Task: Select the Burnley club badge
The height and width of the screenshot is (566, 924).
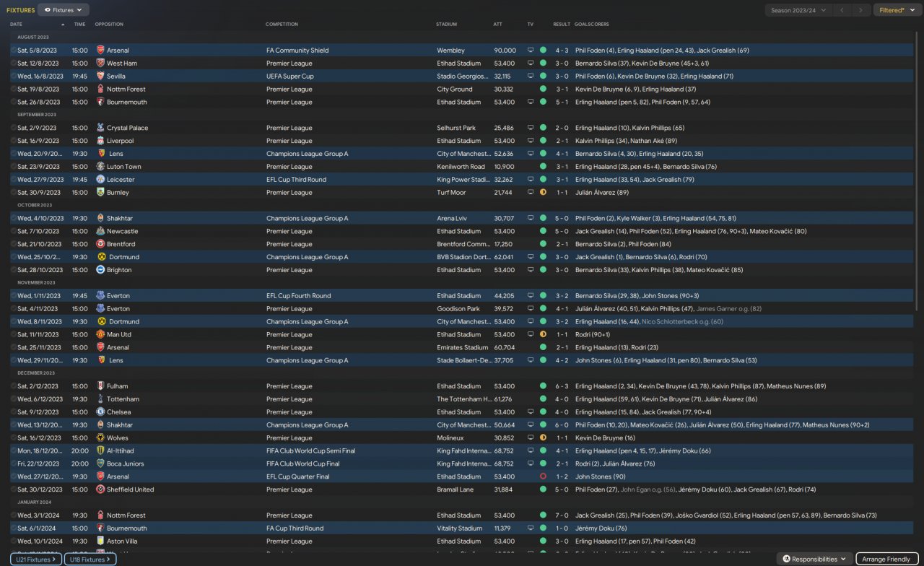Action: click(100, 193)
